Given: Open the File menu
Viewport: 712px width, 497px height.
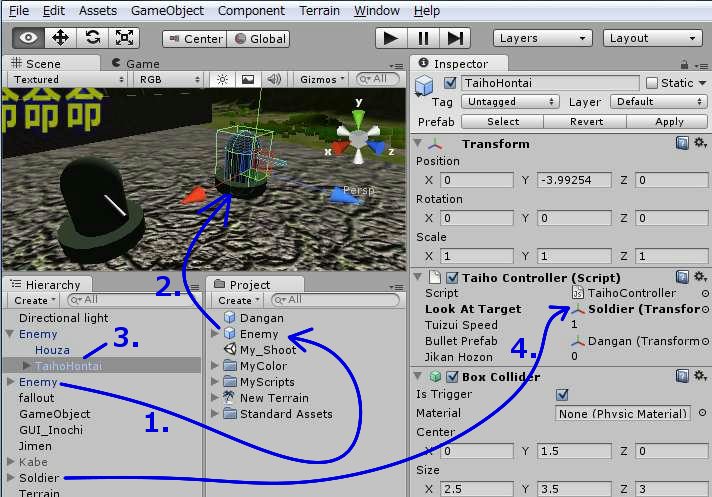Looking at the screenshot, I should point(19,10).
